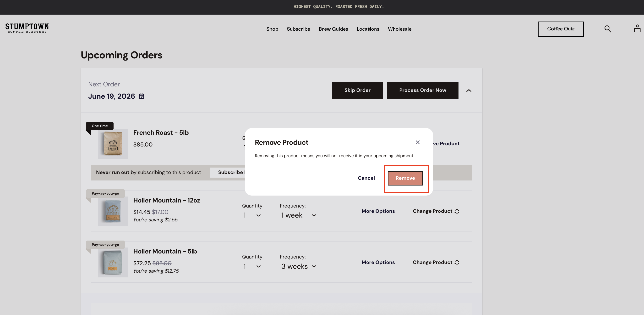Click Process Order Now
644x315 pixels.
point(422,90)
